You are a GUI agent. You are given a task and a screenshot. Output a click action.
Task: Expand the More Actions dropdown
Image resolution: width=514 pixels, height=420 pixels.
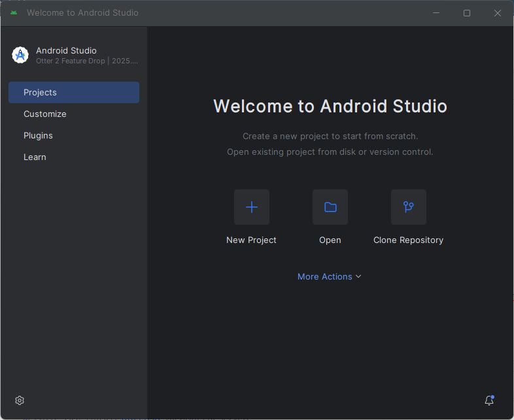click(x=330, y=276)
